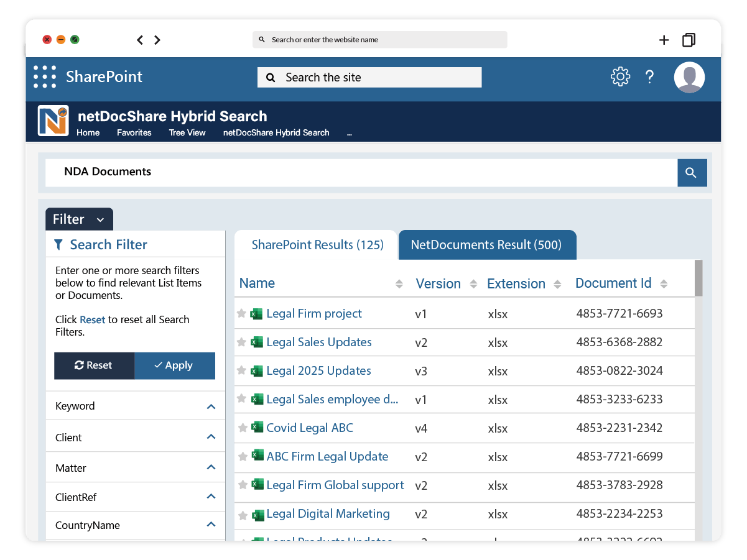Viewport: 747px width, 560px height.
Task: Favorite the Legal Firm project star
Action: pyautogui.click(x=241, y=313)
